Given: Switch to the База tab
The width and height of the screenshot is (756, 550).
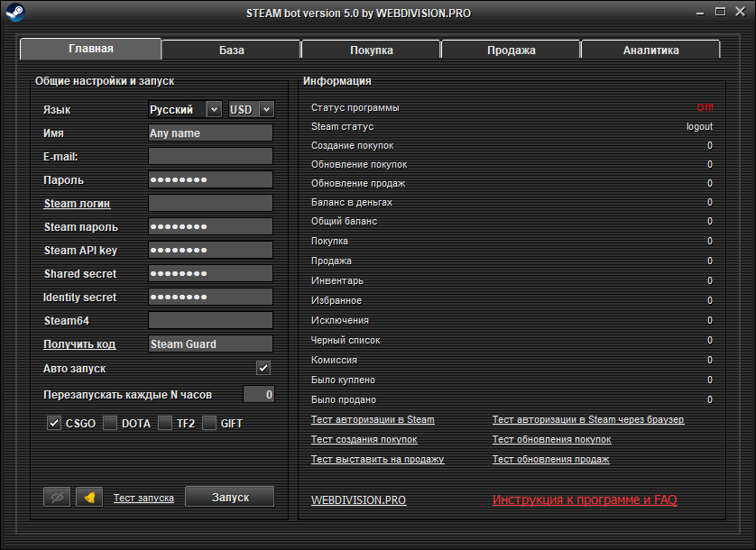Looking at the screenshot, I should (x=231, y=50).
